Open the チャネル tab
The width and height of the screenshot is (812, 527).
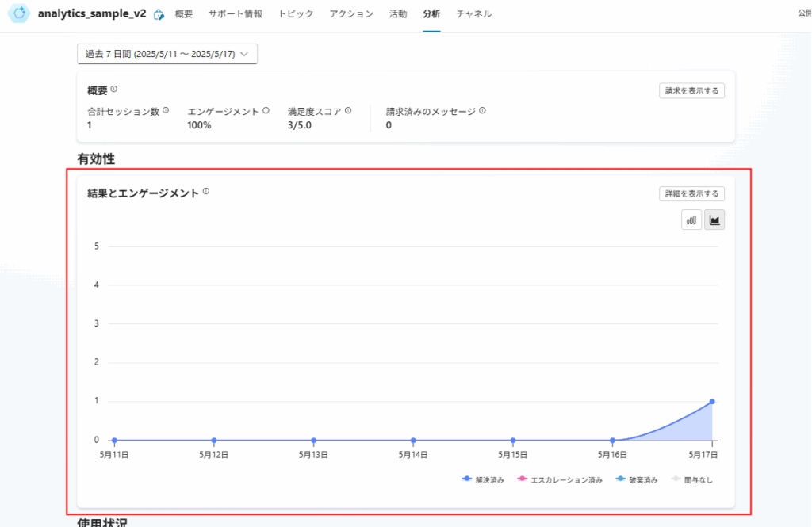474,14
